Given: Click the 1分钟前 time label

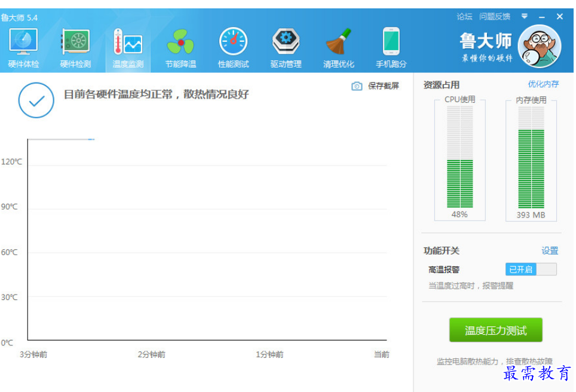Looking at the screenshot, I should [x=269, y=354].
